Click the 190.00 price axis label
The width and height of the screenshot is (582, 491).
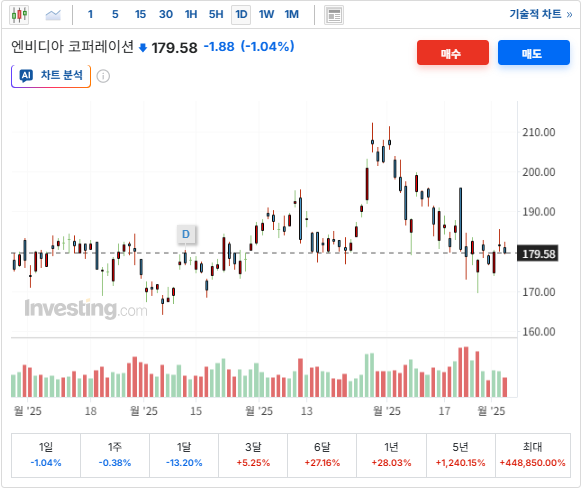click(x=539, y=212)
